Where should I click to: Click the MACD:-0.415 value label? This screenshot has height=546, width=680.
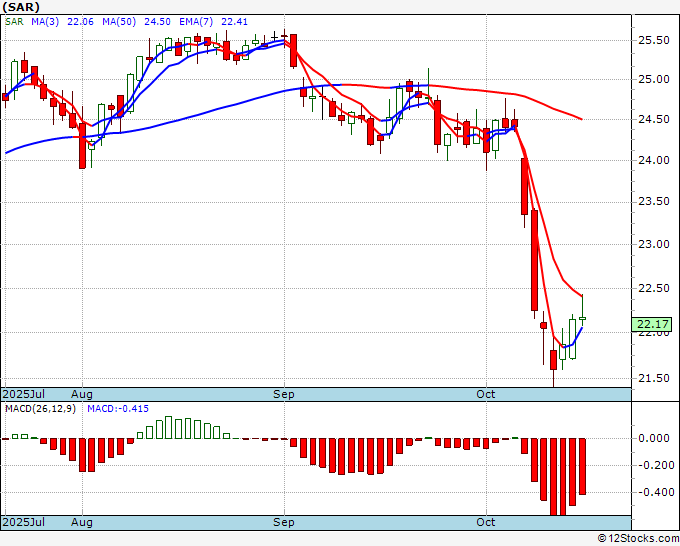pyautogui.click(x=118, y=409)
